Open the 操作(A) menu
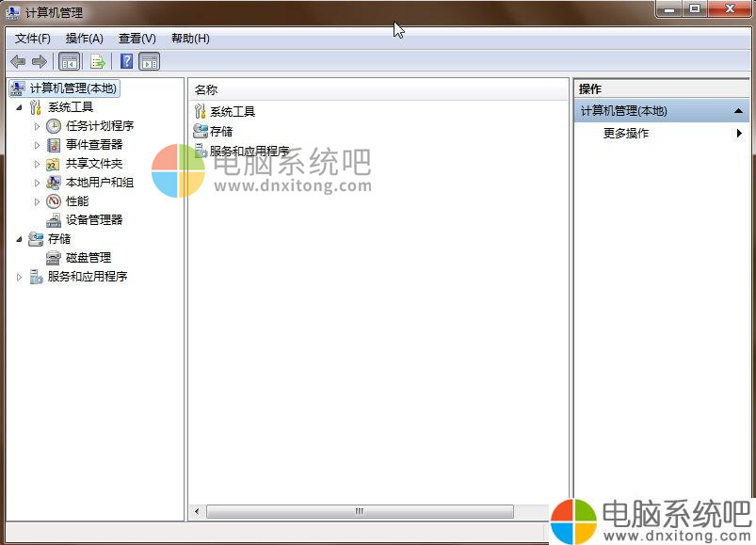The height and width of the screenshot is (545, 756). pyautogui.click(x=85, y=39)
